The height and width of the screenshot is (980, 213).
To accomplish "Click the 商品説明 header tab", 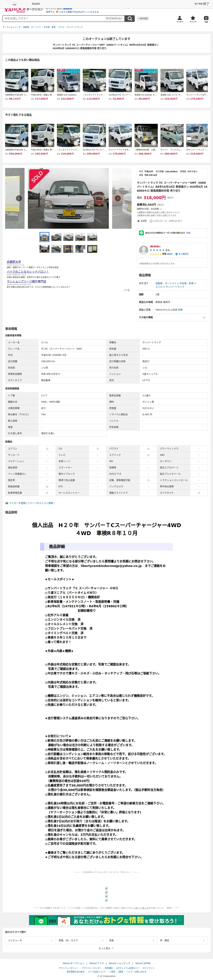I will coord(36,4).
